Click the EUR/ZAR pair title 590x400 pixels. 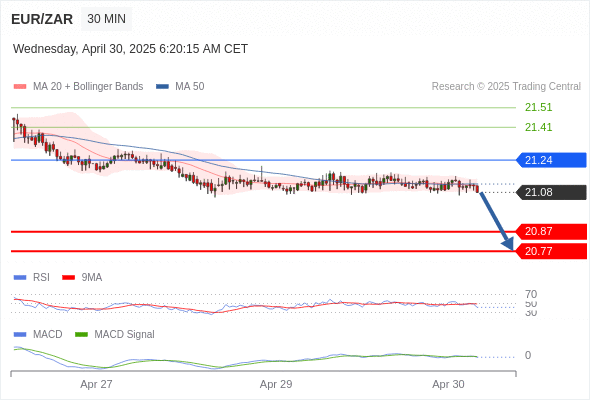(42, 19)
